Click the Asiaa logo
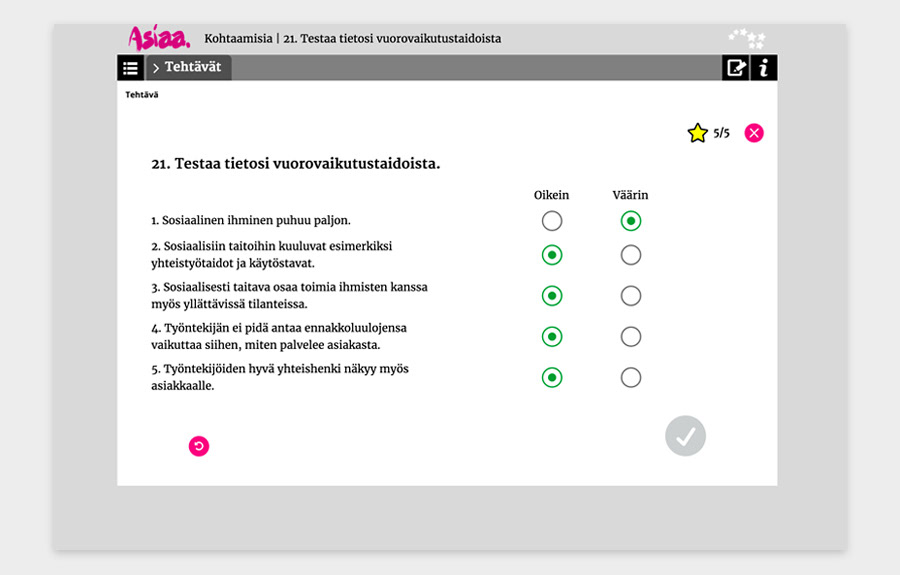The image size is (900, 575). click(159, 38)
